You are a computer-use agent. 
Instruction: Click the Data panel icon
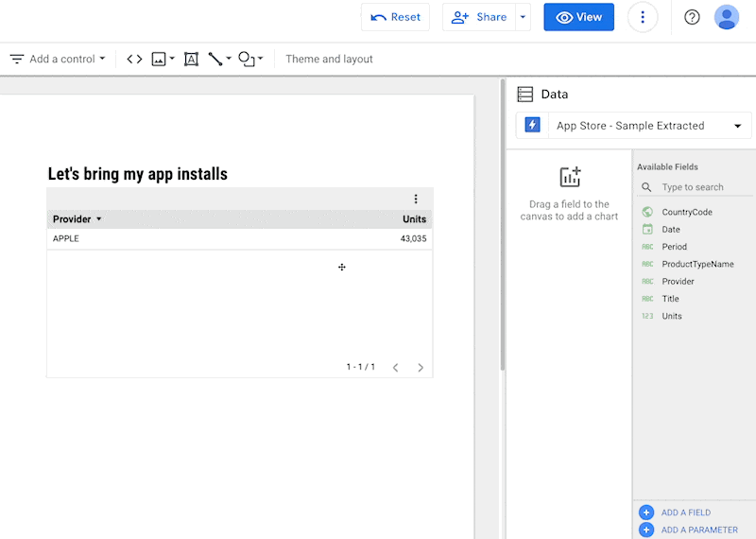[525, 95]
